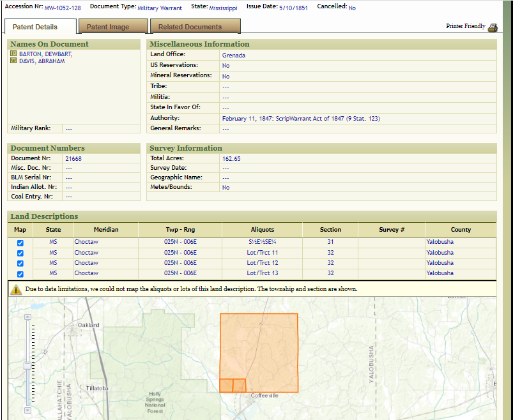Select the Patent Details tab

[35, 27]
